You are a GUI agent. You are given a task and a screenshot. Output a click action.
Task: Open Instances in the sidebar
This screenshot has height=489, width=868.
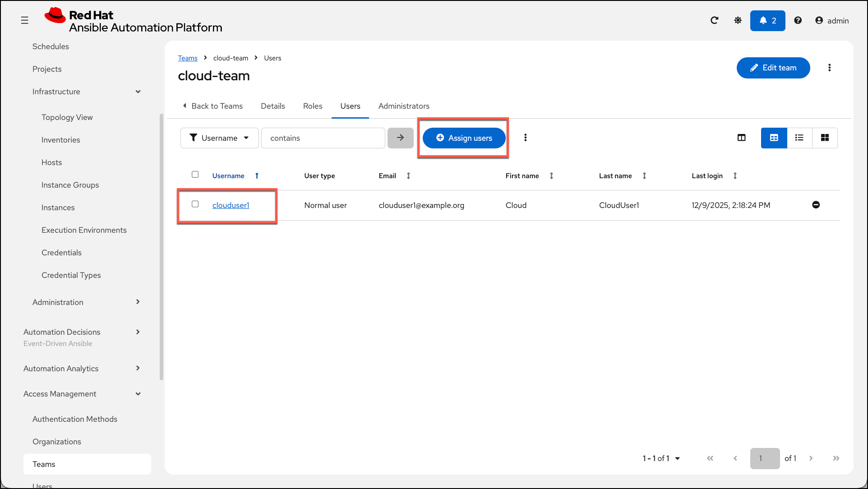point(58,208)
